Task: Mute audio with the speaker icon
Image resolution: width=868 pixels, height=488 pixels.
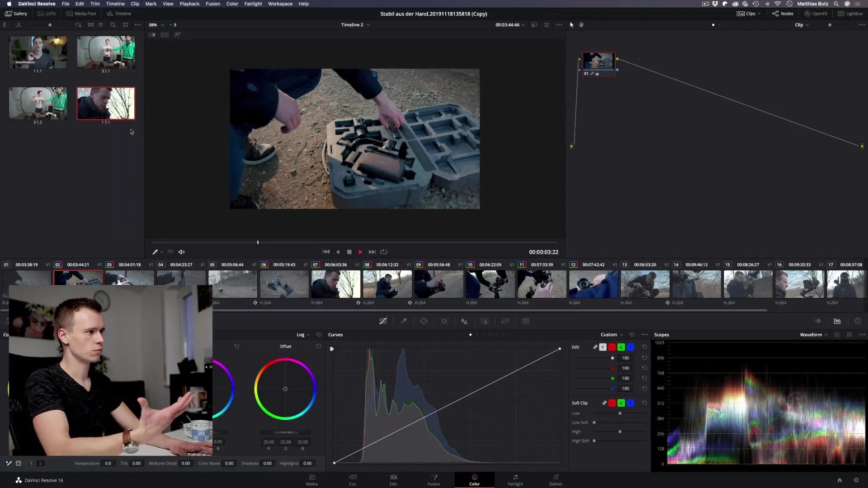Action: tap(181, 252)
